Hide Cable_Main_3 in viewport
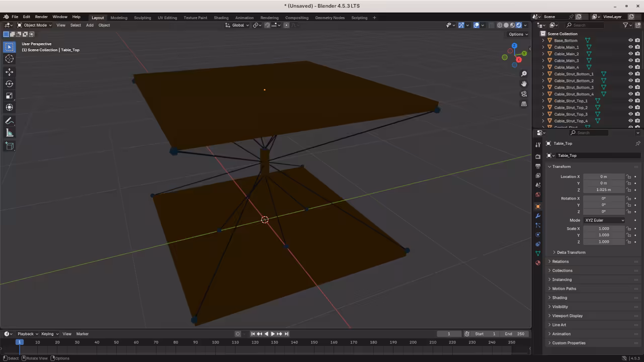The image size is (644, 362). click(x=630, y=60)
